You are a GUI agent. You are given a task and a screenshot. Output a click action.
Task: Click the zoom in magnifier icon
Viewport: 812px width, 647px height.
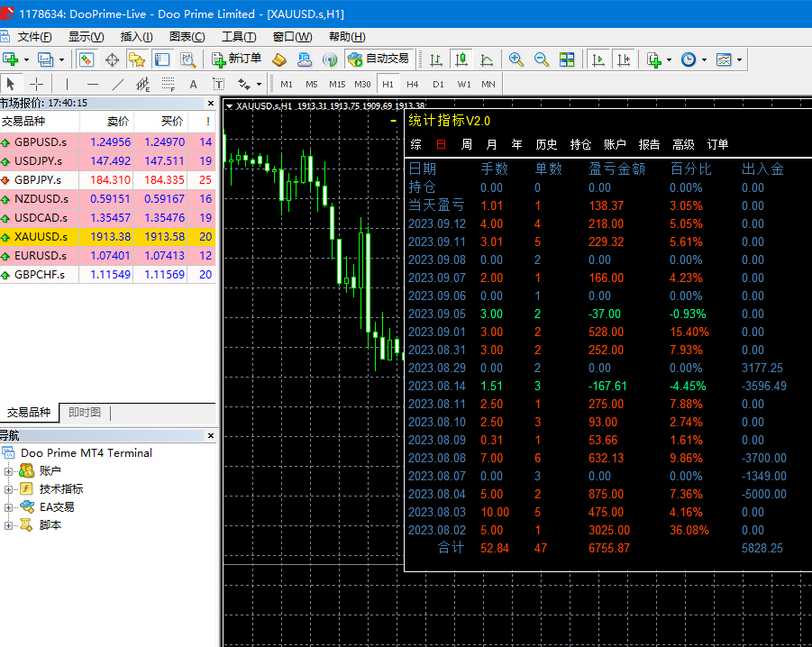[x=516, y=59]
